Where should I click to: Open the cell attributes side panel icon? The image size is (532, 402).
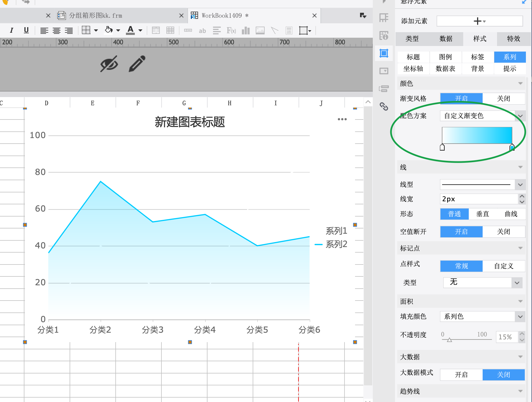pyautogui.click(x=384, y=35)
